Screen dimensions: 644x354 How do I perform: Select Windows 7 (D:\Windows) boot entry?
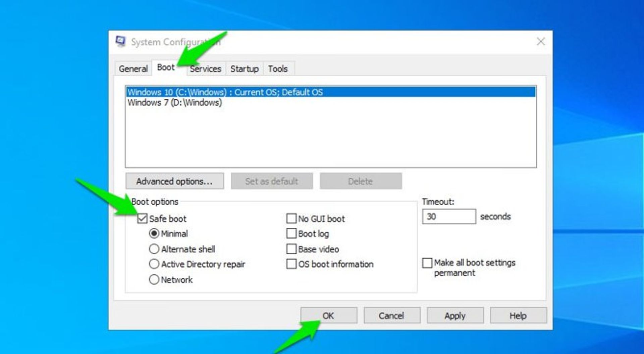(331, 102)
